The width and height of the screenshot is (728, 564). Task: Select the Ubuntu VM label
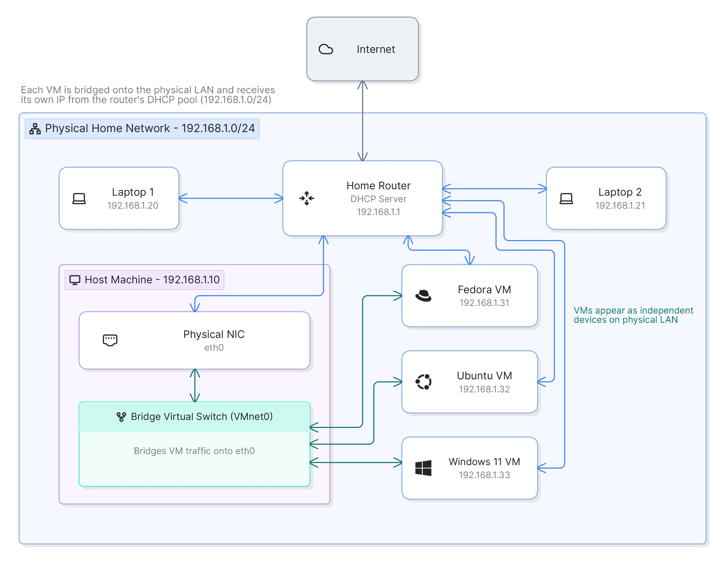pos(484,376)
